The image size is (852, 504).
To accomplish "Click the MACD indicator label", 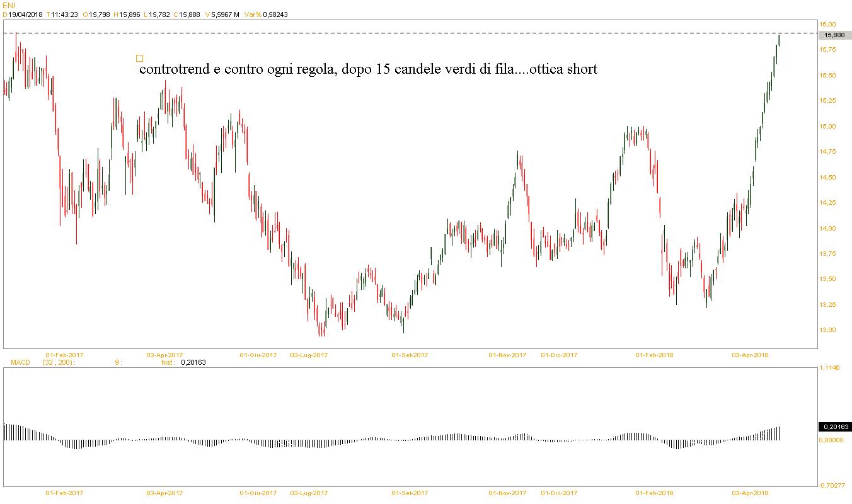I will pyautogui.click(x=20, y=362).
